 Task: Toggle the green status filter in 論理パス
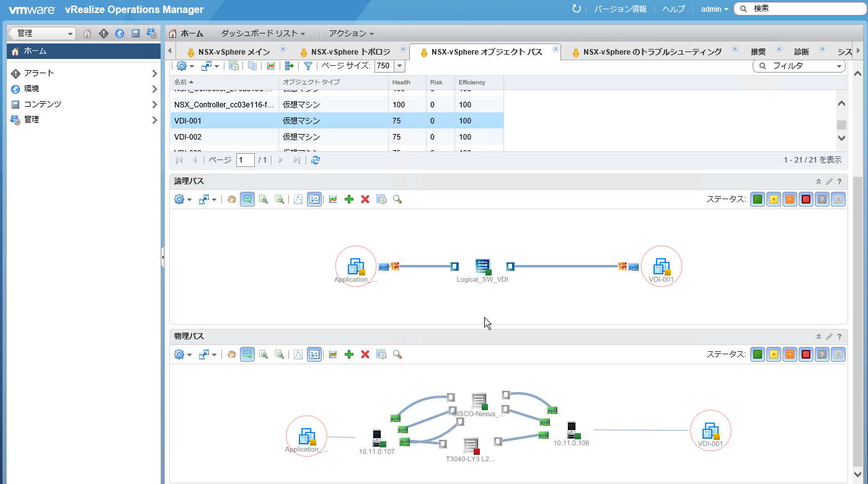[x=758, y=199]
